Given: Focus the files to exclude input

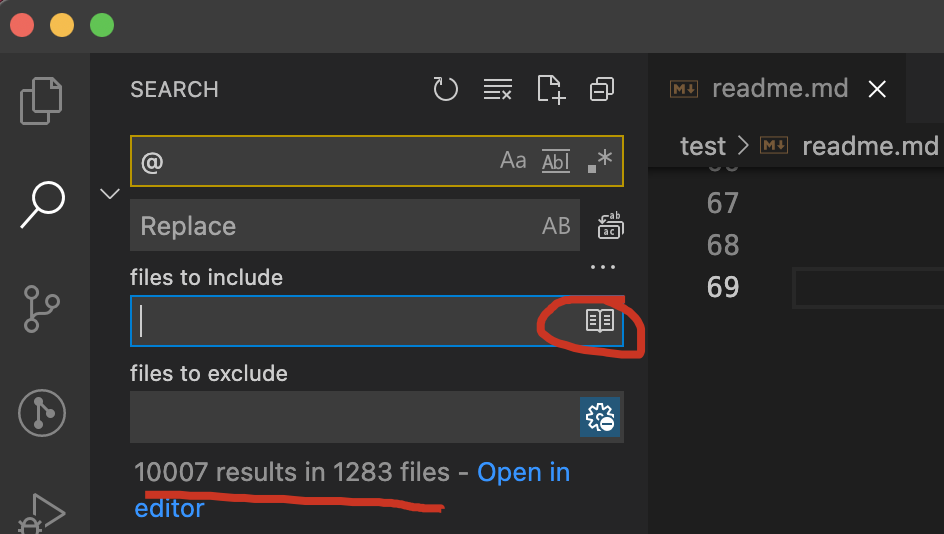Looking at the screenshot, I should pyautogui.click(x=355, y=417).
